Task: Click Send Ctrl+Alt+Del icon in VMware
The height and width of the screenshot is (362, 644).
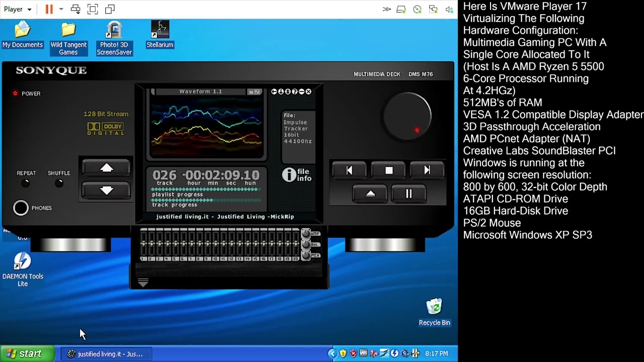Action: (x=75, y=9)
